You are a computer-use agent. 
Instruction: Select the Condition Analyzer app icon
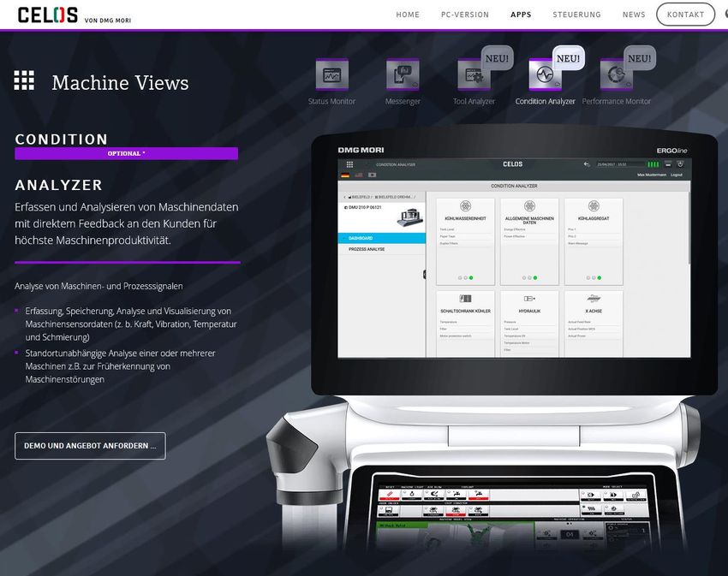545,74
